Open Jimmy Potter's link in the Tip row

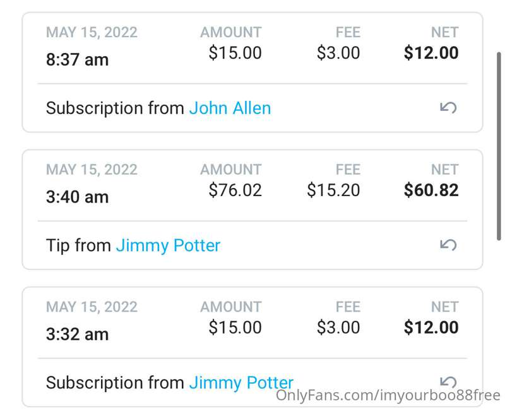click(168, 246)
